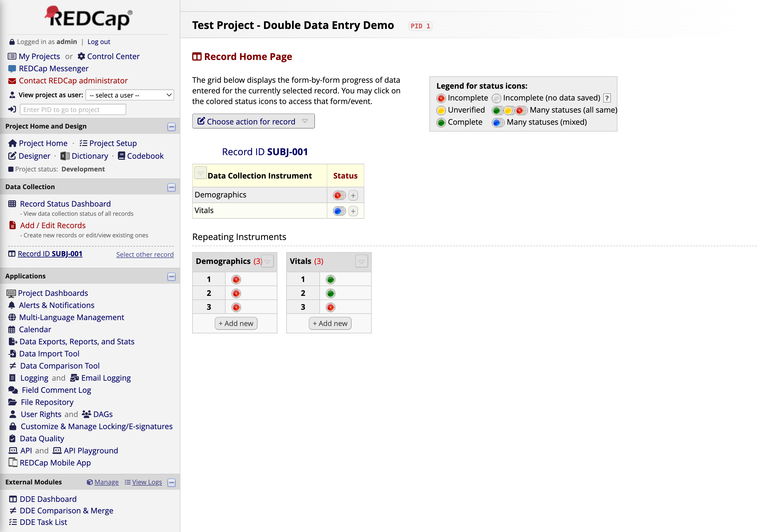
Task: Click the PID 1 badge
Action: (420, 26)
